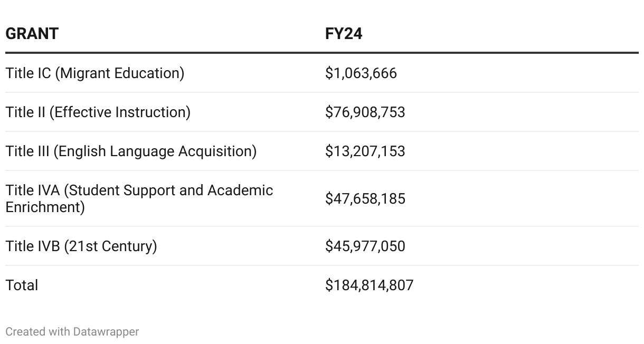Viewport: 644px width, 344px height.
Task: Click the GRANT column header
Action: (x=32, y=34)
